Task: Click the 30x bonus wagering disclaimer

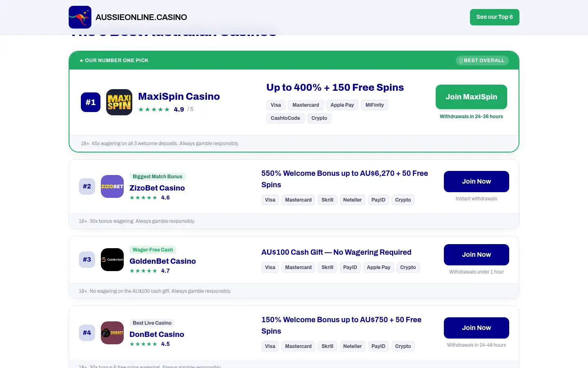Action: coord(137,221)
